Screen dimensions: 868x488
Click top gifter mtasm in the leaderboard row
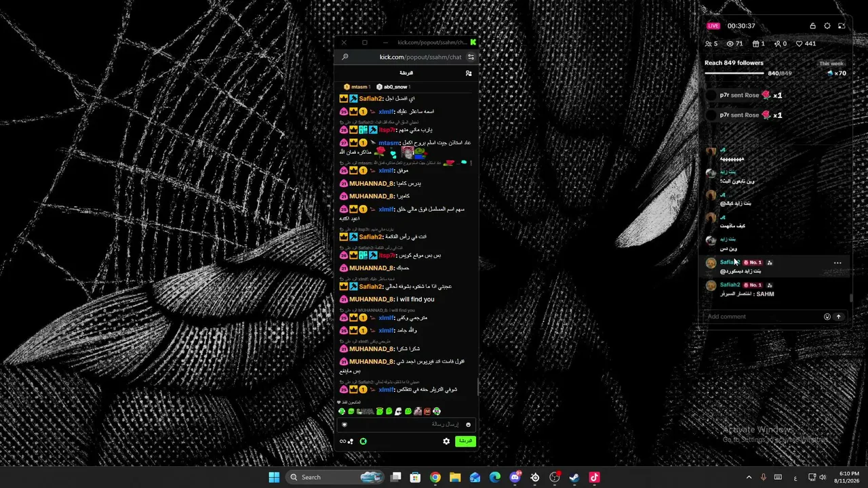coord(357,87)
